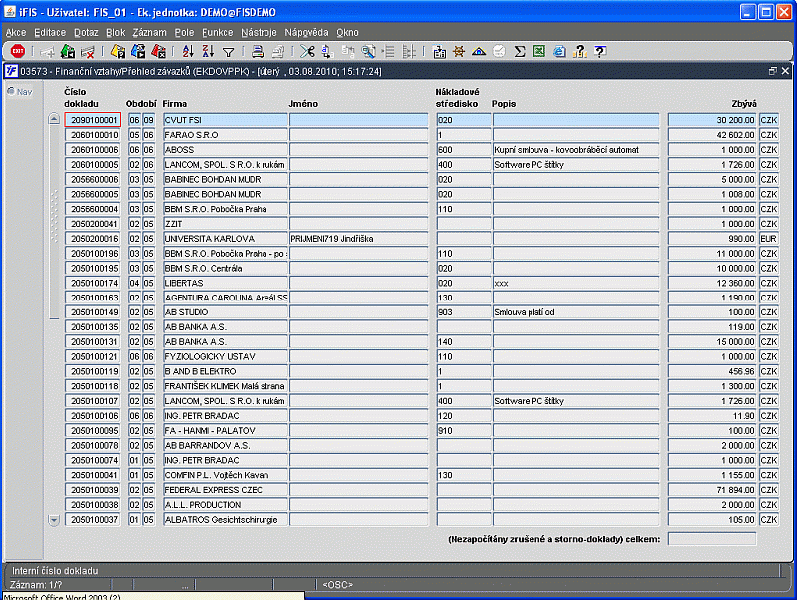Select the EUR currency cell
The height and width of the screenshot is (600, 797).
pyautogui.click(x=769, y=238)
